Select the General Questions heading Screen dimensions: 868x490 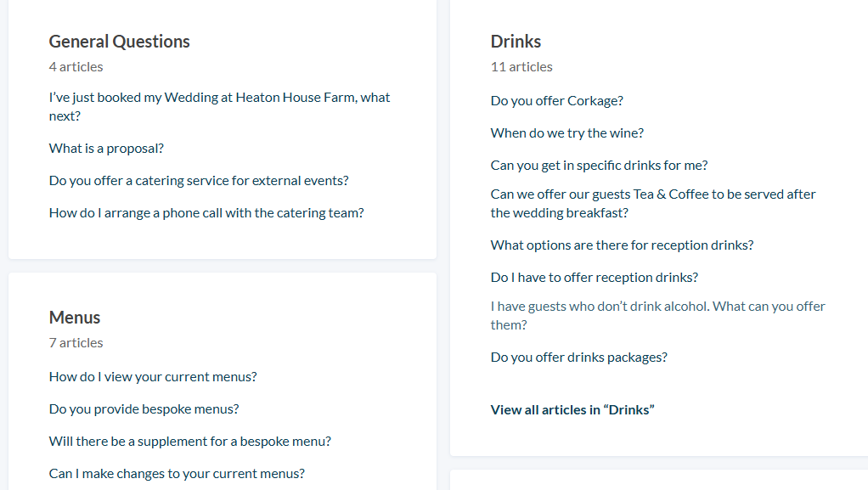coord(119,42)
